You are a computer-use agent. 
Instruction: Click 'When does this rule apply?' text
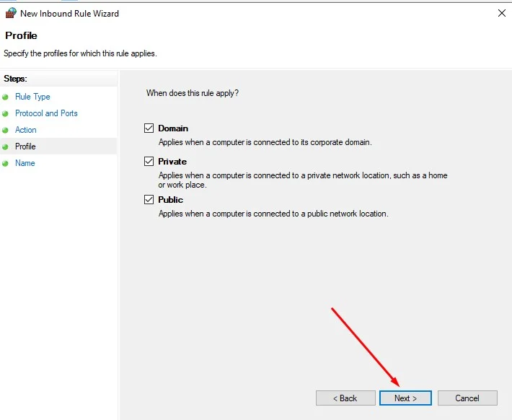193,93
